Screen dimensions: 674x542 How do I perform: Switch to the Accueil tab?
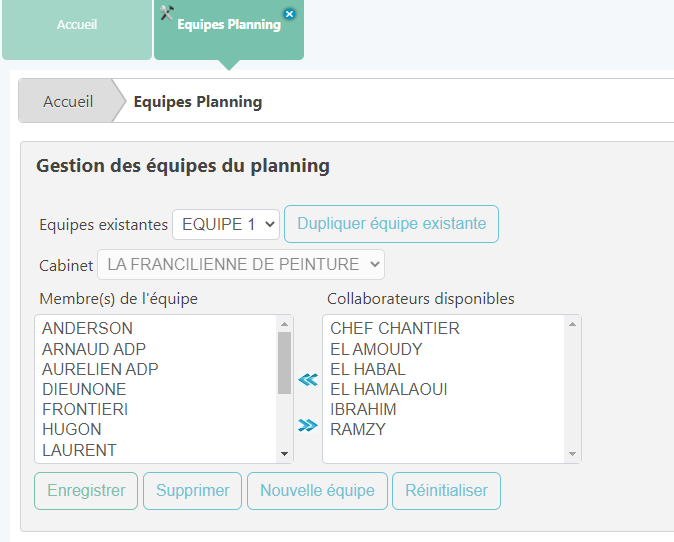click(x=77, y=24)
